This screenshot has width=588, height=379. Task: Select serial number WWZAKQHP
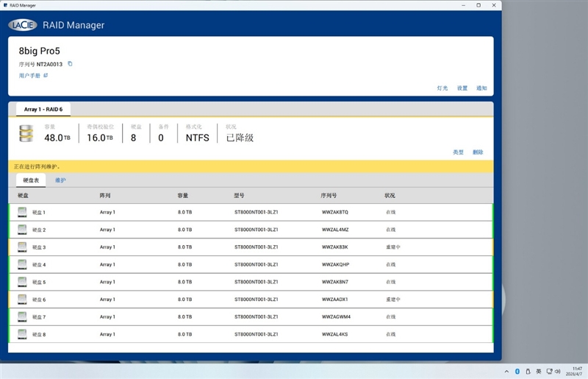(x=336, y=264)
